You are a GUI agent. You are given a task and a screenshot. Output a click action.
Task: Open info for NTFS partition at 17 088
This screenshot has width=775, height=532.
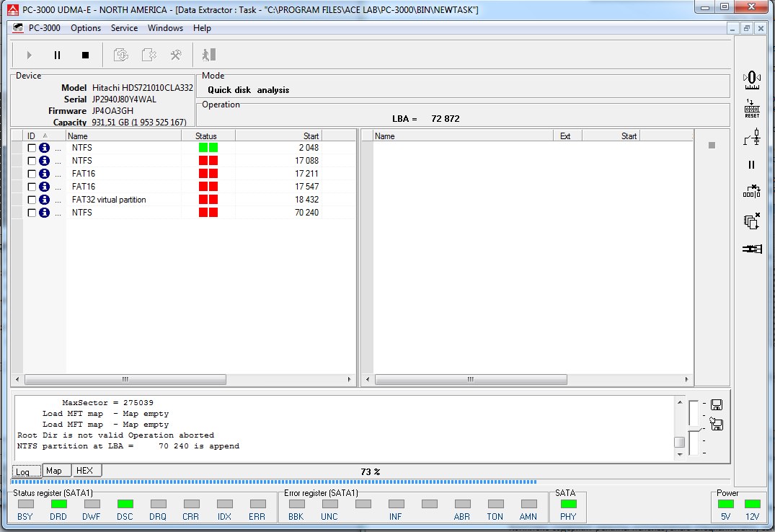45,161
